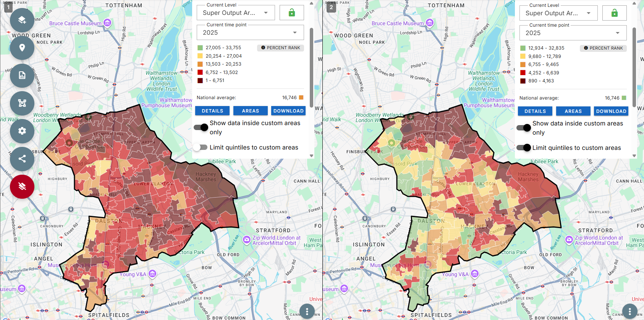Select the custom area boundary tool
644x320 pixels.
[22, 103]
